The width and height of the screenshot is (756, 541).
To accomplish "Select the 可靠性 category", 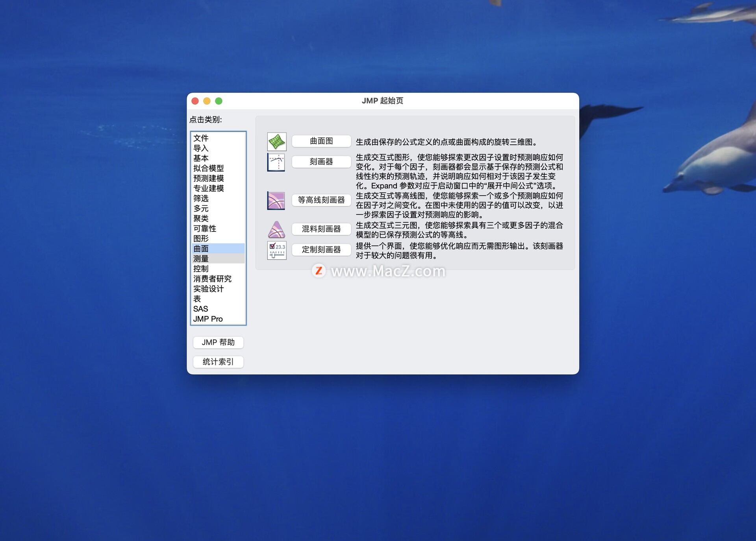I will coord(218,229).
